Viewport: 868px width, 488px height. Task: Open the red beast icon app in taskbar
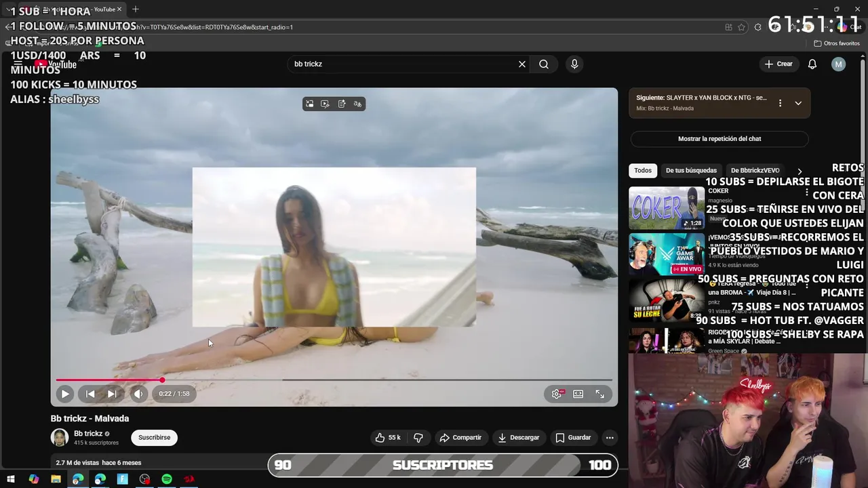pyautogui.click(x=189, y=479)
